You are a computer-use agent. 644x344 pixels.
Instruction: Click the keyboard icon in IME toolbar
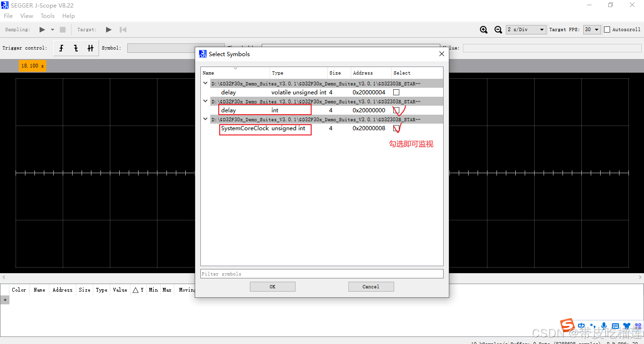pos(615,326)
